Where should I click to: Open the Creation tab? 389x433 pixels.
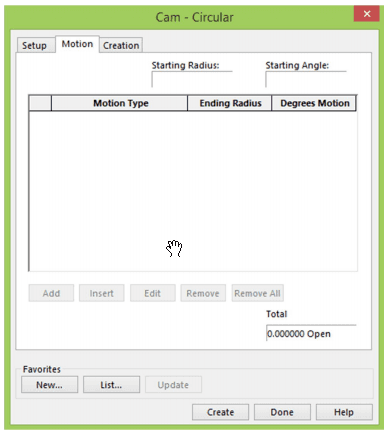tap(121, 45)
